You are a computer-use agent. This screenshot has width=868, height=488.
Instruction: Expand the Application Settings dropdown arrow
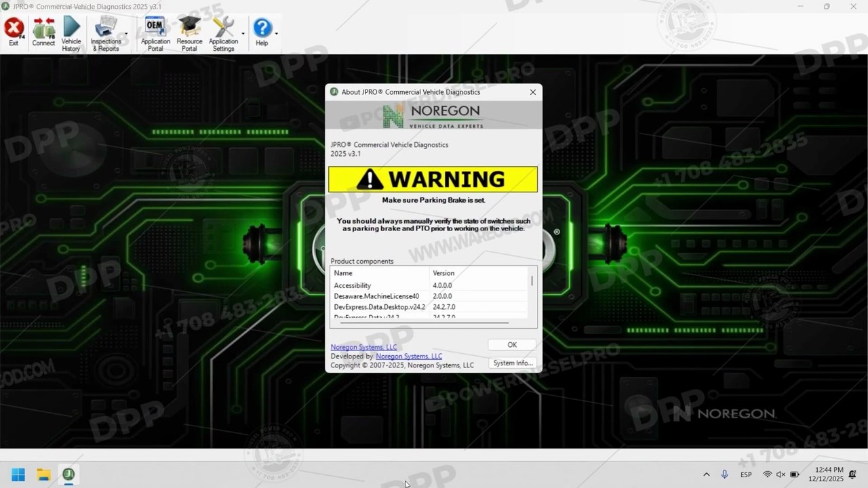point(243,34)
